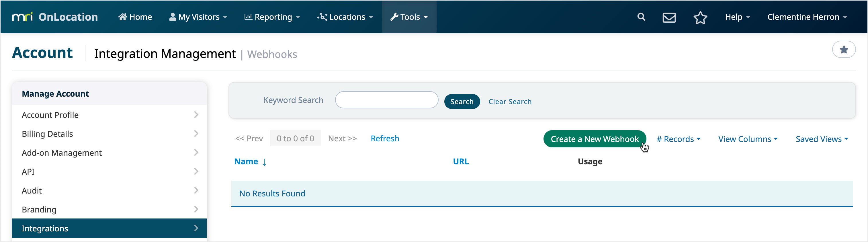This screenshot has height=242, width=868.
Task: Click the chevron beside Branding
Action: pos(196,209)
